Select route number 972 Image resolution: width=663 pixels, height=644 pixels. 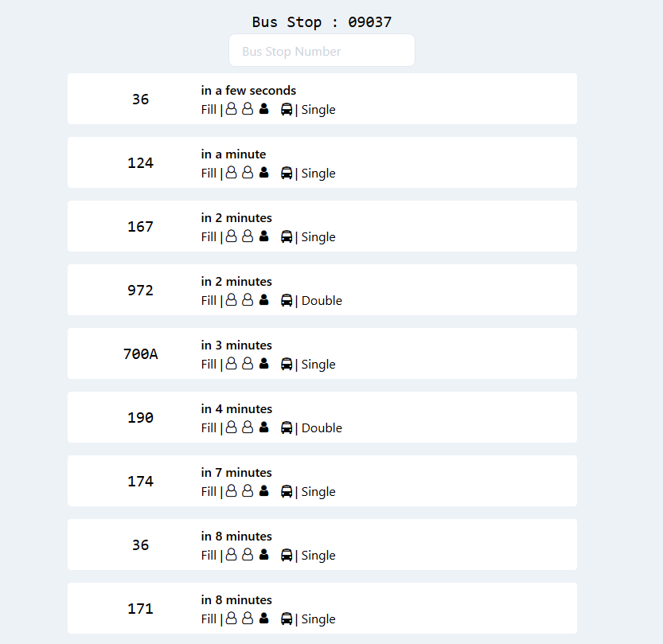click(x=140, y=291)
